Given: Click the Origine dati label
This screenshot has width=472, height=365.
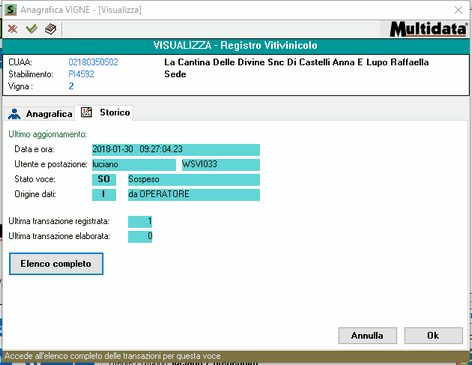Looking at the screenshot, I should (35, 194).
